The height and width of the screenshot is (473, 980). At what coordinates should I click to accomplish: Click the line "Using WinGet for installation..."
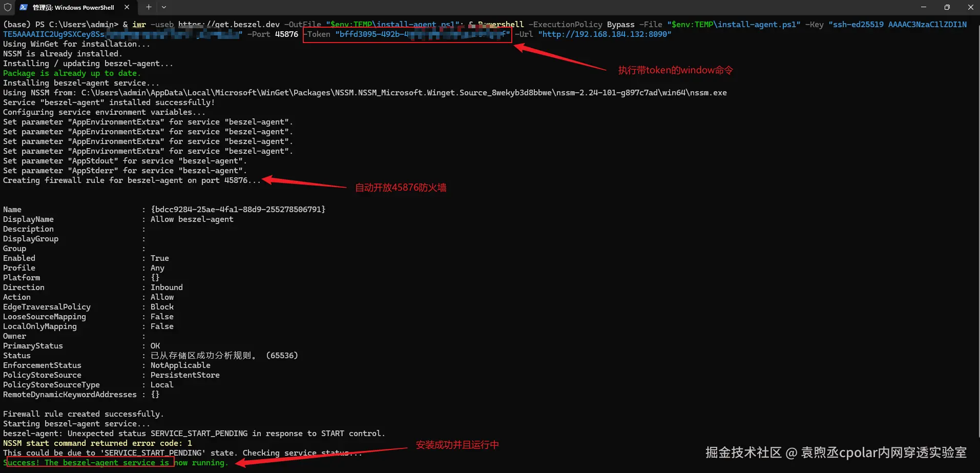pos(77,44)
